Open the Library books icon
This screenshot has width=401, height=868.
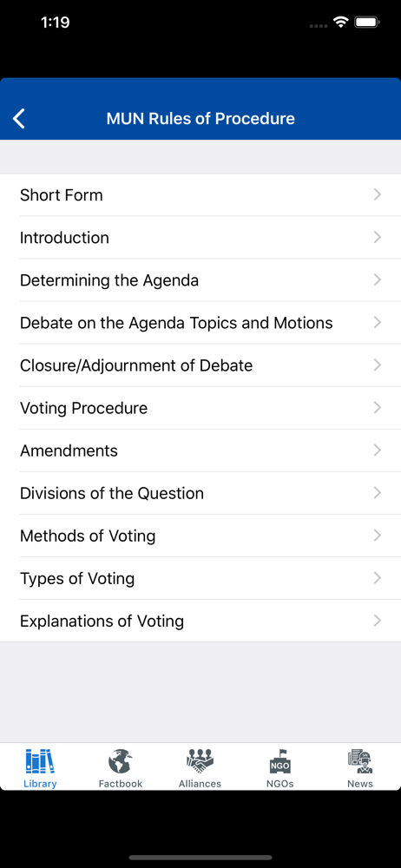40,761
